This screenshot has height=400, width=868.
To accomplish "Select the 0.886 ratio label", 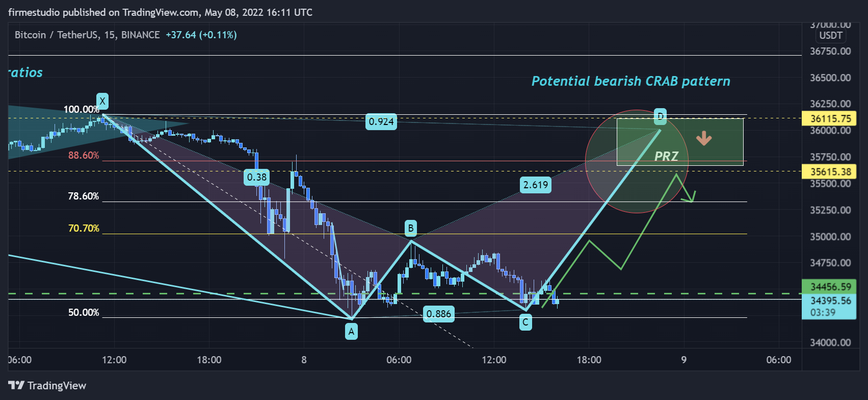I will 439,314.
